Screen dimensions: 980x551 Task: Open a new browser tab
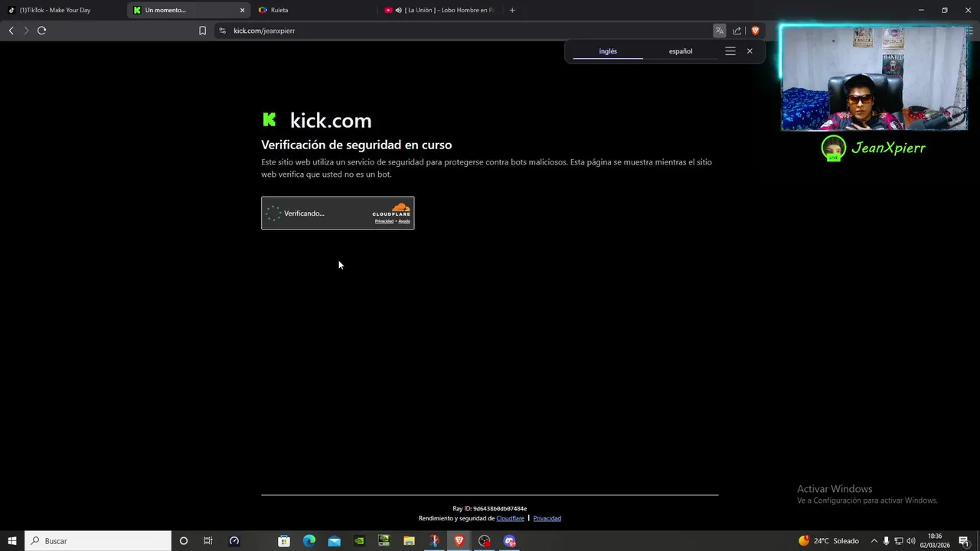[512, 10]
